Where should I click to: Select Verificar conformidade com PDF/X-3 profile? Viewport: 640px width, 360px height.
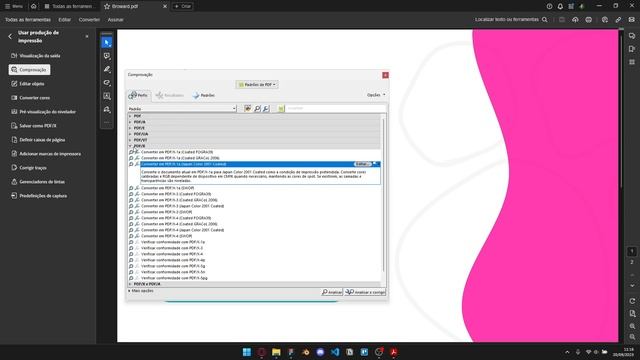click(x=172, y=248)
